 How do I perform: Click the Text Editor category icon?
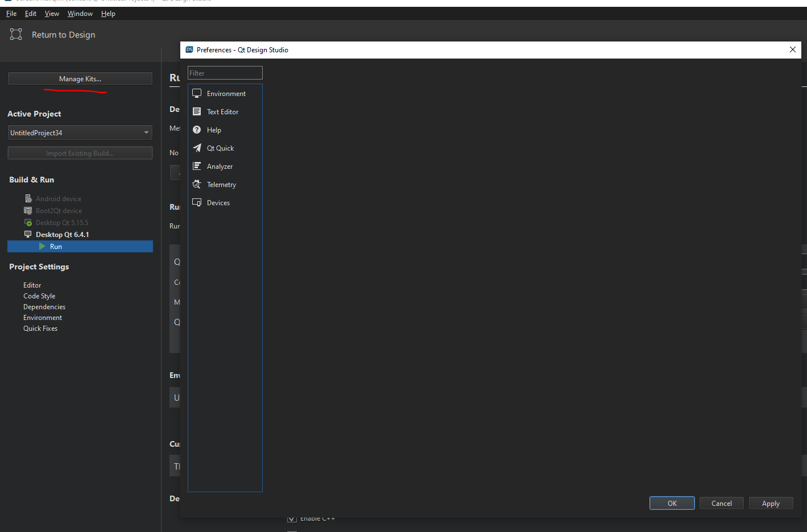pos(197,111)
